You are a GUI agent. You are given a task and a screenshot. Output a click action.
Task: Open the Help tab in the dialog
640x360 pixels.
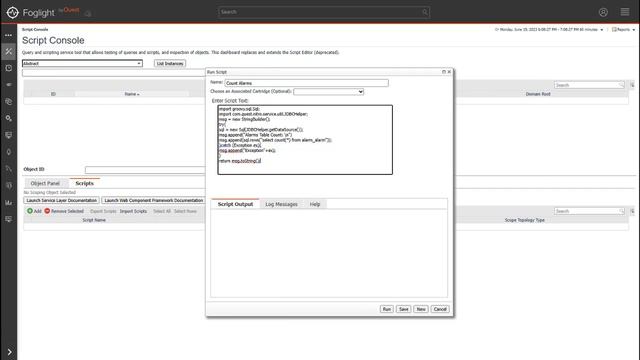click(315, 204)
